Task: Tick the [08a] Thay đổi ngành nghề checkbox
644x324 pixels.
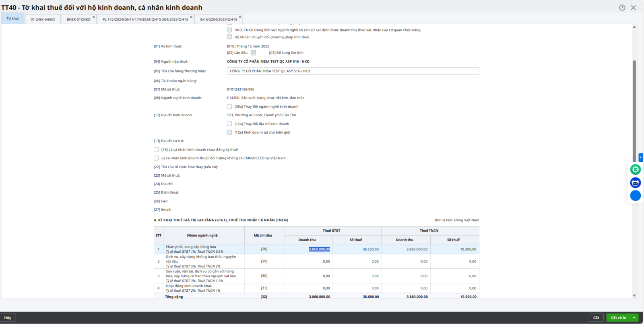Action: pyautogui.click(x=229, y=107)
